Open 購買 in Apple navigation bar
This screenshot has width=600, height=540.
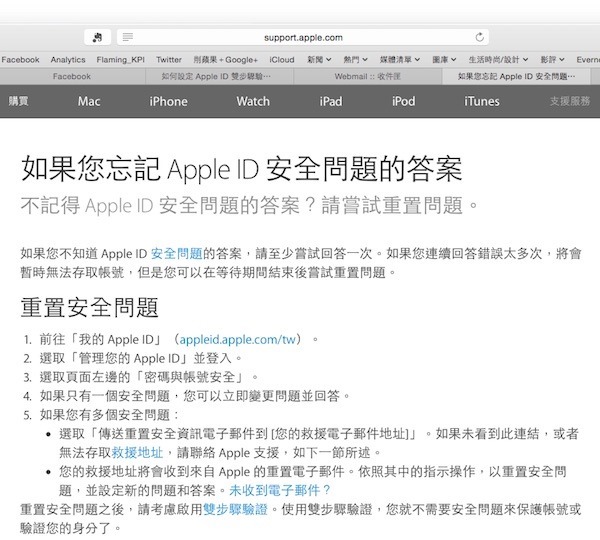(x=18, y=101)
